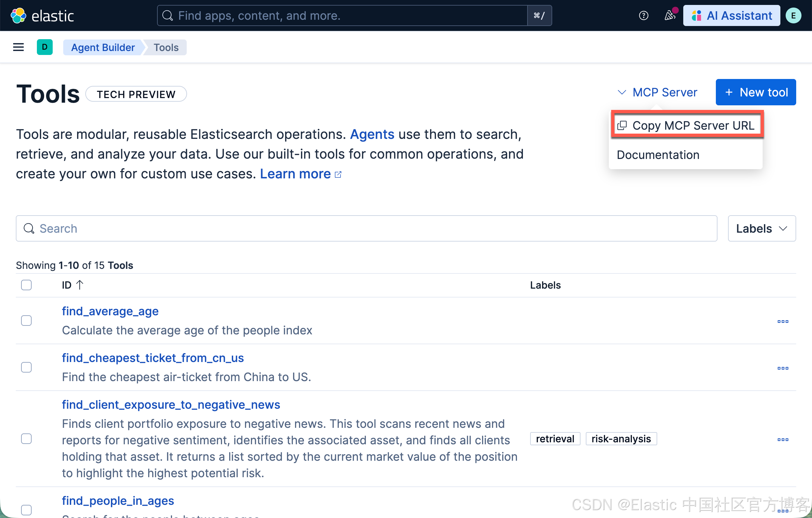This screenshot has width=812, height=518.
Task: Collapse the MCP Server dropdown
Action: point(658,92)
